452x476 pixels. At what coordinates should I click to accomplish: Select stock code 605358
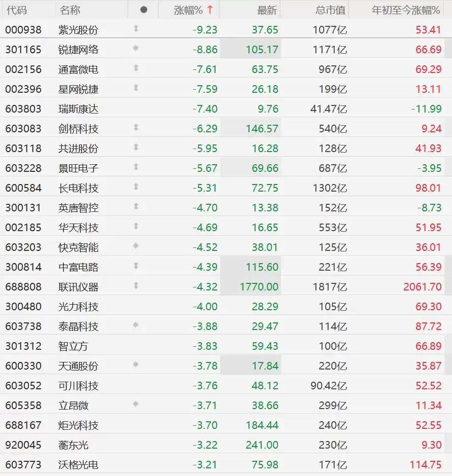23,405
